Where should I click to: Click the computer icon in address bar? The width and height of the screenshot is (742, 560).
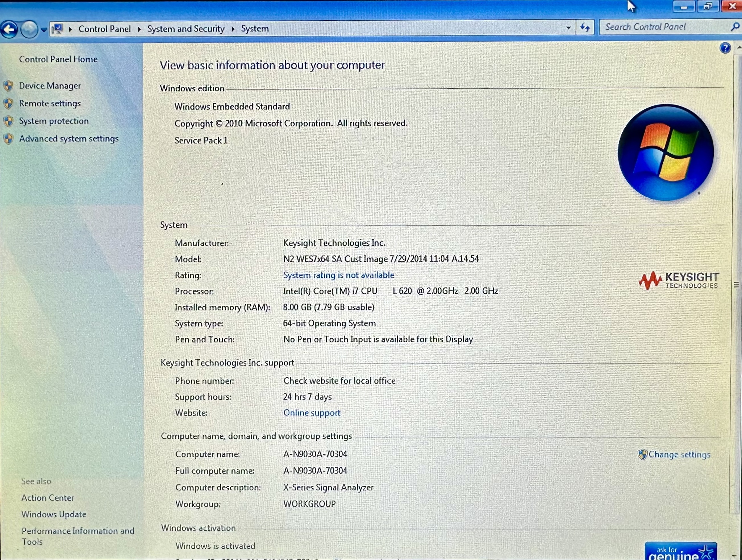(58, 29)
